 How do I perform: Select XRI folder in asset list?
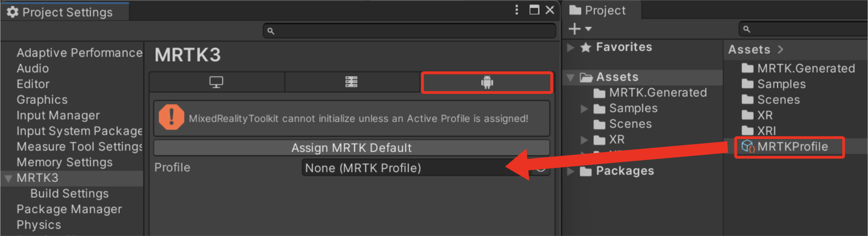coord(766,131)
